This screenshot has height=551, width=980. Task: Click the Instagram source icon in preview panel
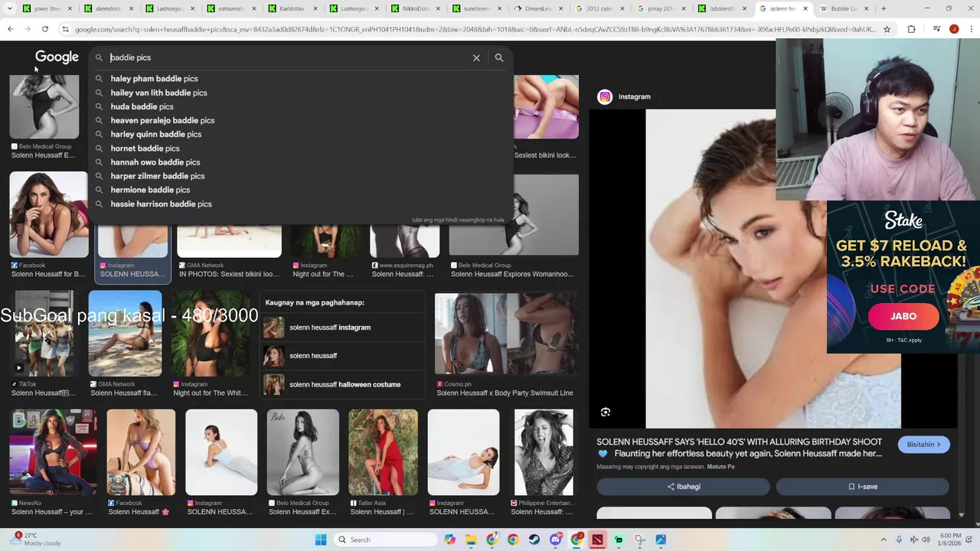[605, 96]
